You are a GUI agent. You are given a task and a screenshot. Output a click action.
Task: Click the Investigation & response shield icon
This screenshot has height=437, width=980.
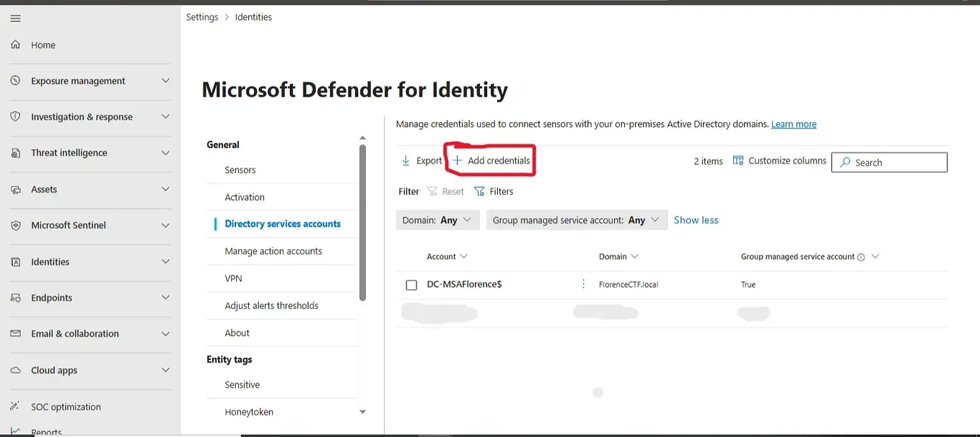point(16,116)
